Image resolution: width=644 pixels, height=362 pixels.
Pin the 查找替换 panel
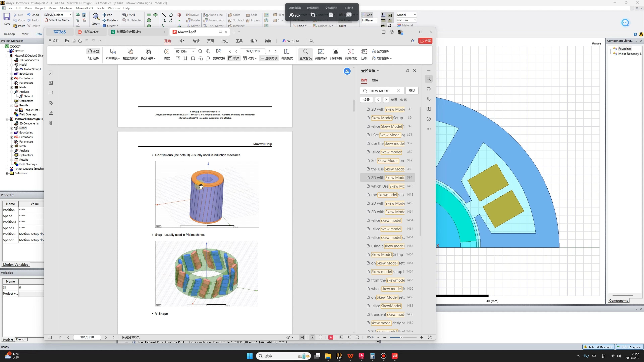click(408, 71)
